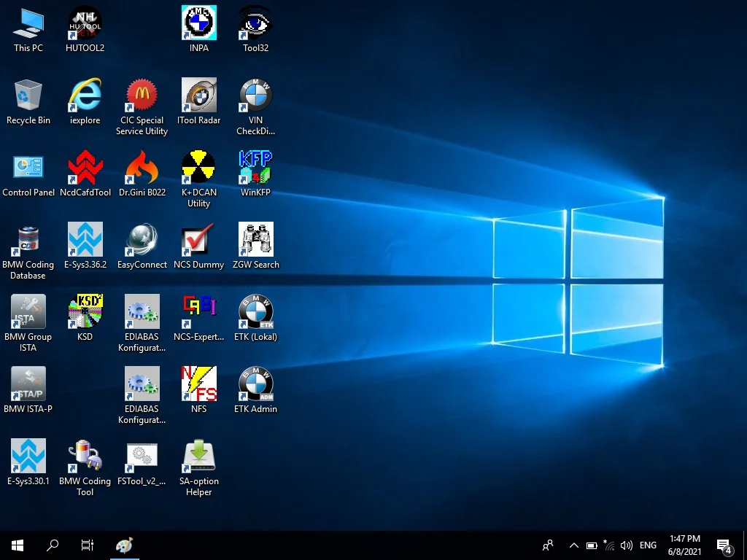Open Task View from the taskbar

tap(88, 545)
